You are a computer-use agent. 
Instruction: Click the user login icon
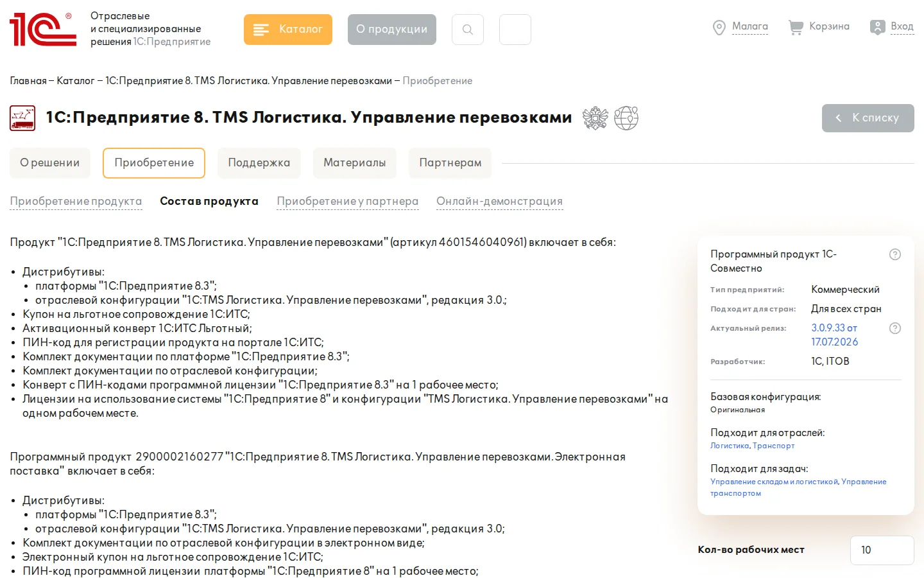tap(878, 27)
